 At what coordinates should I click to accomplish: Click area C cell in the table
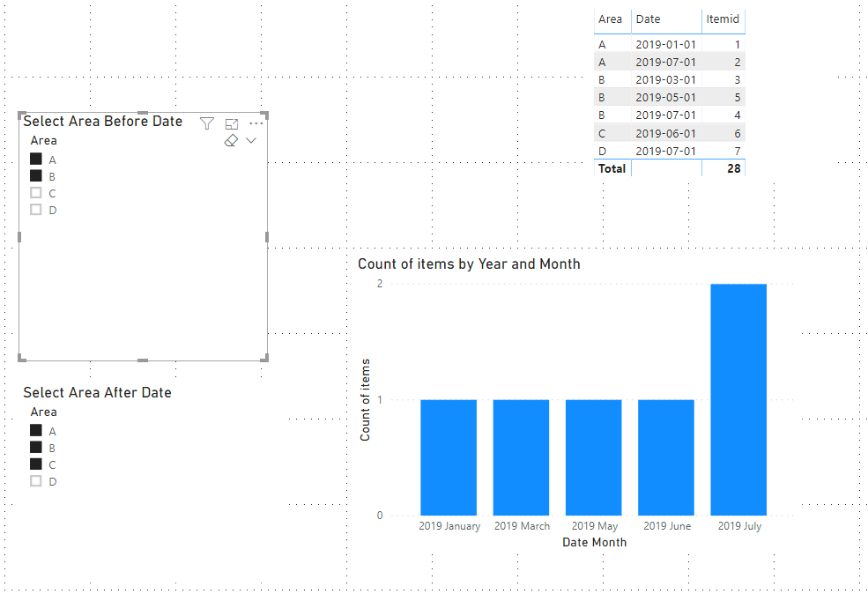[x=602, y=133]
